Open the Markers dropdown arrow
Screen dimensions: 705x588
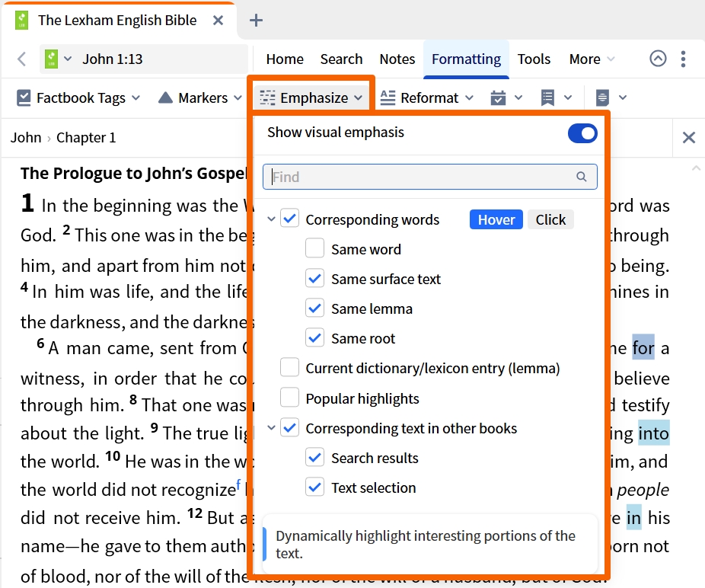click(x=238, y=97)
